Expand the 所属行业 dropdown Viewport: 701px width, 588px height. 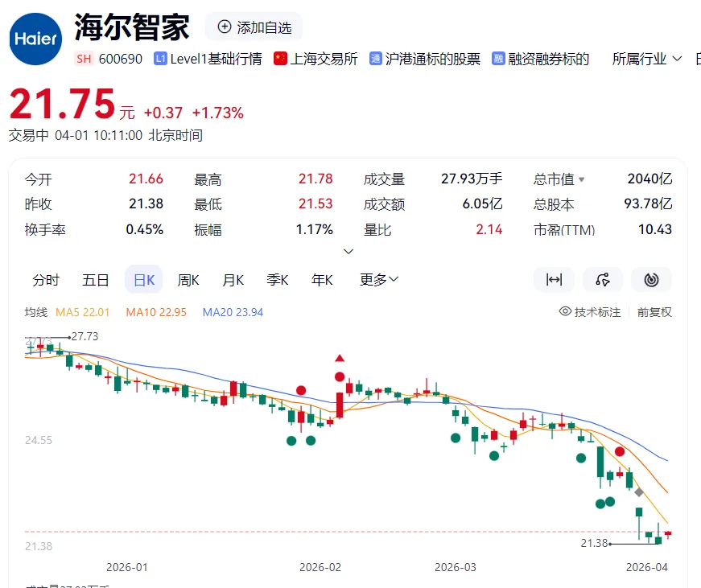(647, 59)
